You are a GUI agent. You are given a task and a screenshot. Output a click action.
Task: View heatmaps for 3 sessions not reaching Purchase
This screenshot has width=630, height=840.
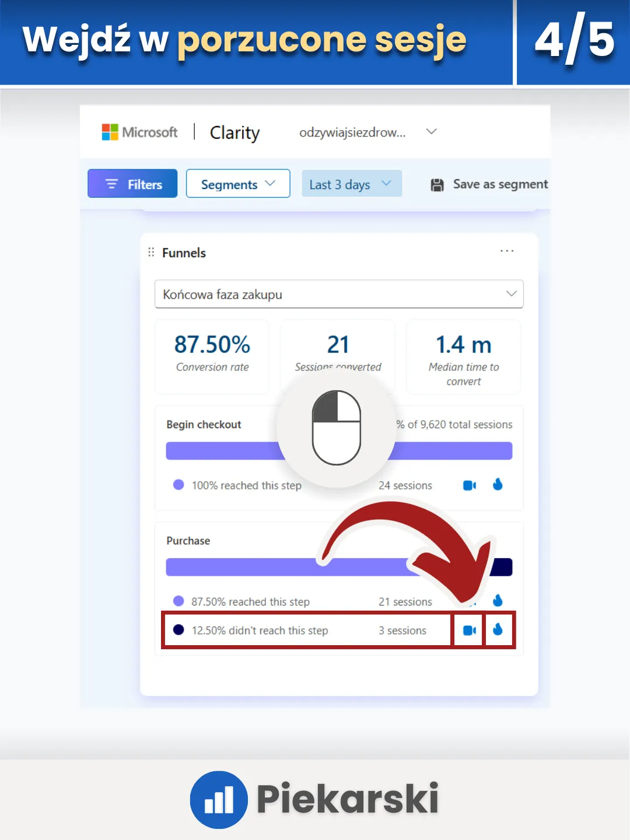pos(498,629)
